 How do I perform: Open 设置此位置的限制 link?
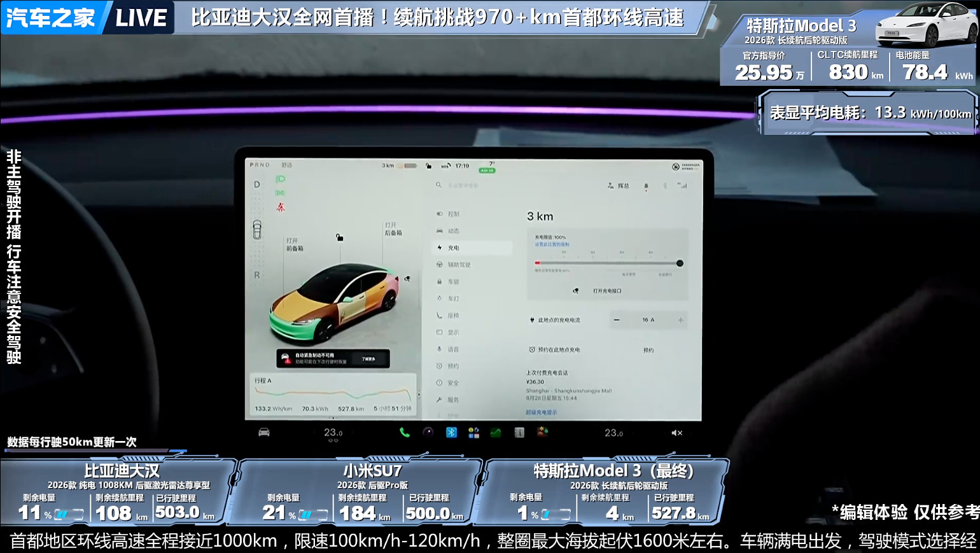(552, 244)
